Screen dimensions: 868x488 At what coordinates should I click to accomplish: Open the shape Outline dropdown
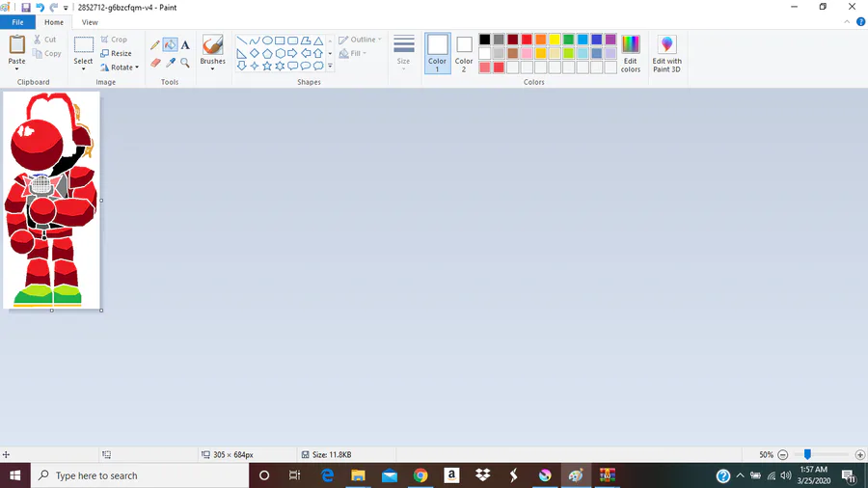pos(361,40)
